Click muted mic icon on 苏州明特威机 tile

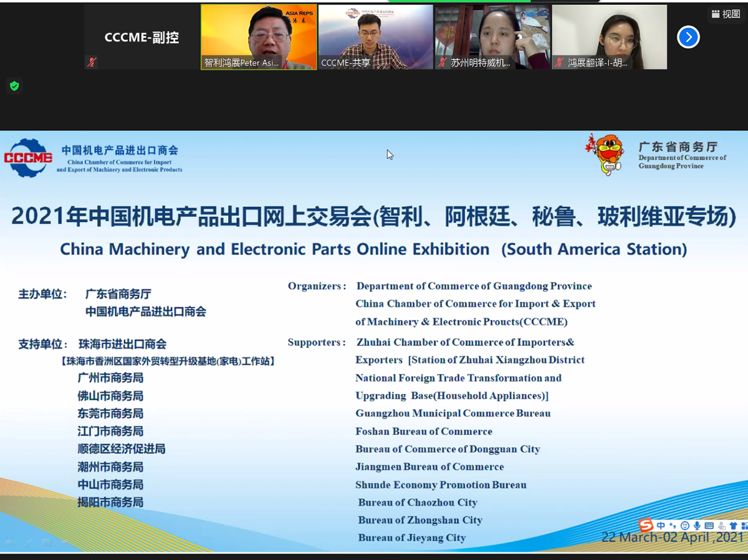[443, 62]
